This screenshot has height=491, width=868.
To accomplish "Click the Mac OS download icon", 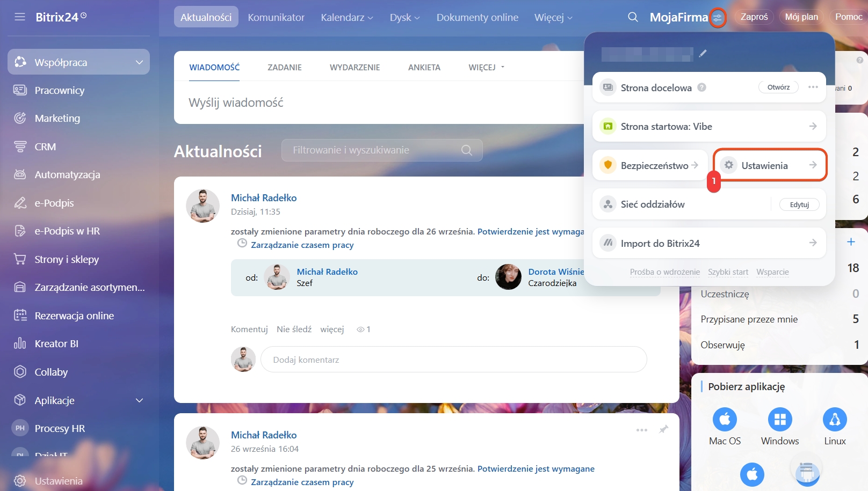I will (x=725, y=419).
